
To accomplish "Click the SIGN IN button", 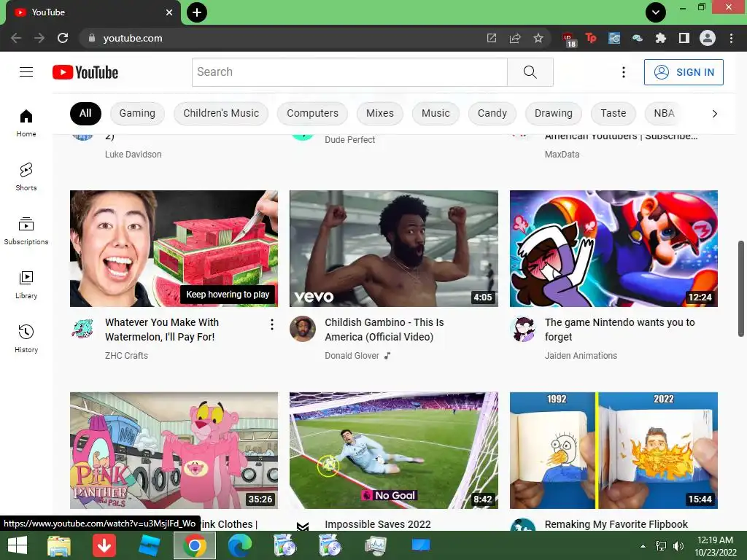I will click(x=684, y=72).
